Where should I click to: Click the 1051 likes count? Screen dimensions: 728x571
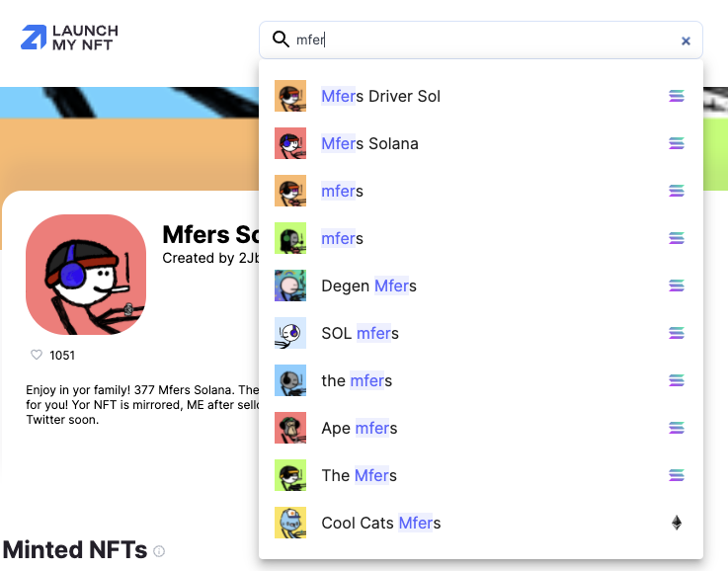pos(62,355)
